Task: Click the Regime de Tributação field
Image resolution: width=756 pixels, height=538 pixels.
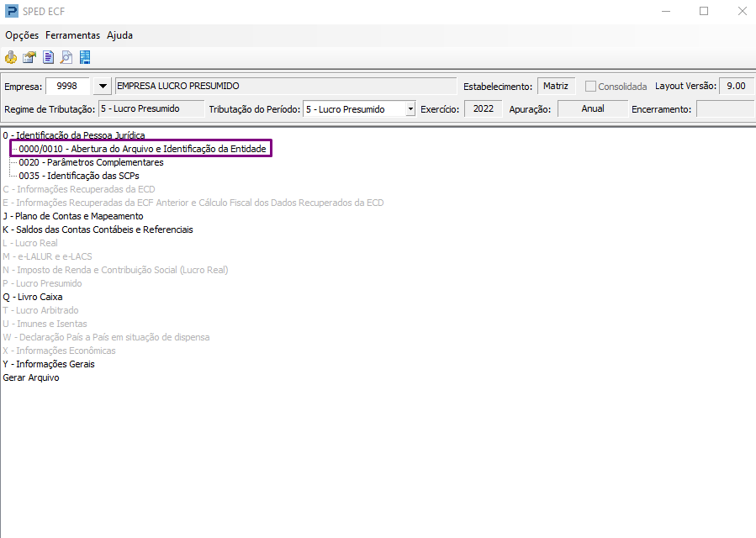Action: (151, 109)
